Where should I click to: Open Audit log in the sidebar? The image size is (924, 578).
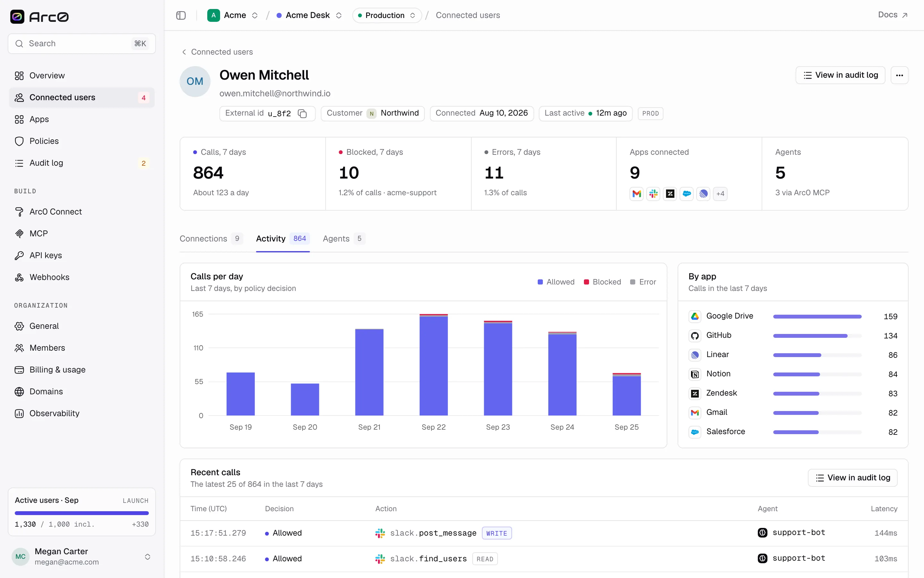click(x=82, y=163)
